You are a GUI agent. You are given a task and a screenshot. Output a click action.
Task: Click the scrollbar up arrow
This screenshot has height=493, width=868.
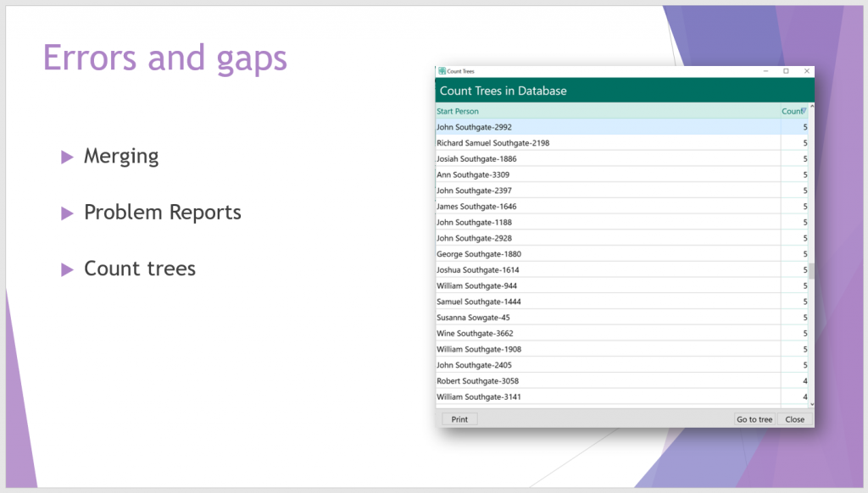(811, 107)
